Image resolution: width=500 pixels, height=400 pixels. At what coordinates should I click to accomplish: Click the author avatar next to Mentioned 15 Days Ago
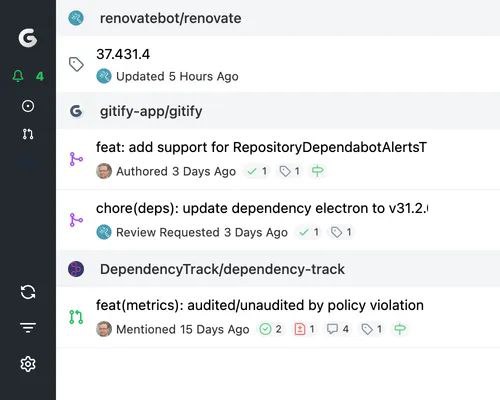pyautogui.click(x=104, y=329)
